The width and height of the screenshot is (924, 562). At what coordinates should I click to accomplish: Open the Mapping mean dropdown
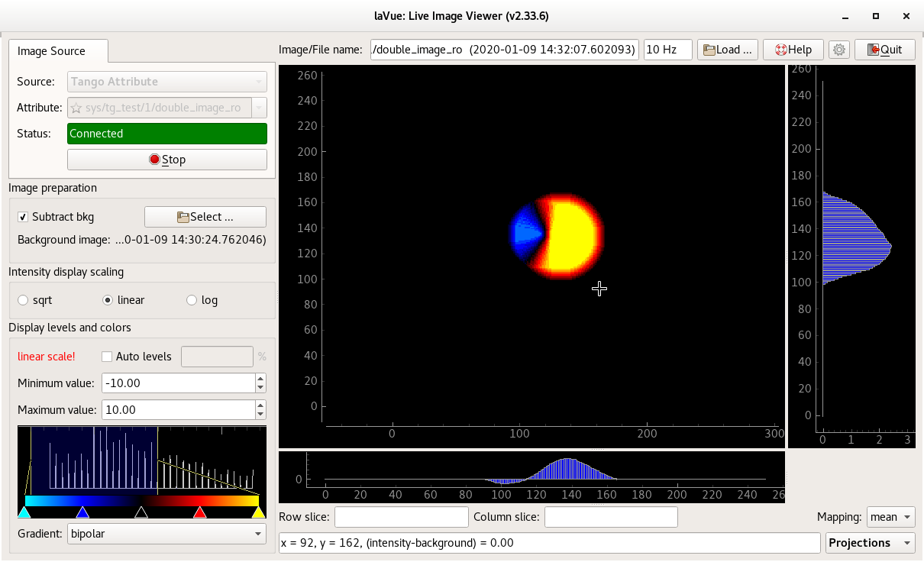[892, 517]
